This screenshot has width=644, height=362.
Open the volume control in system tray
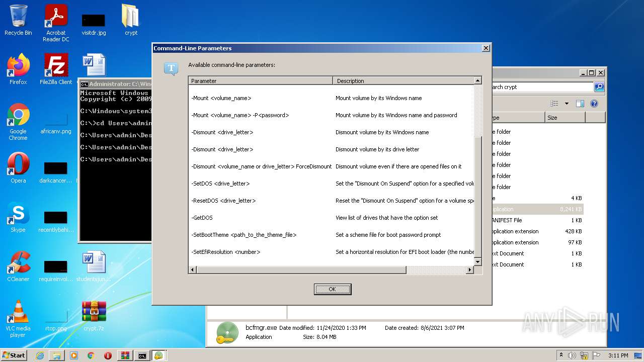pyautogui.click(x=572, y=355)
